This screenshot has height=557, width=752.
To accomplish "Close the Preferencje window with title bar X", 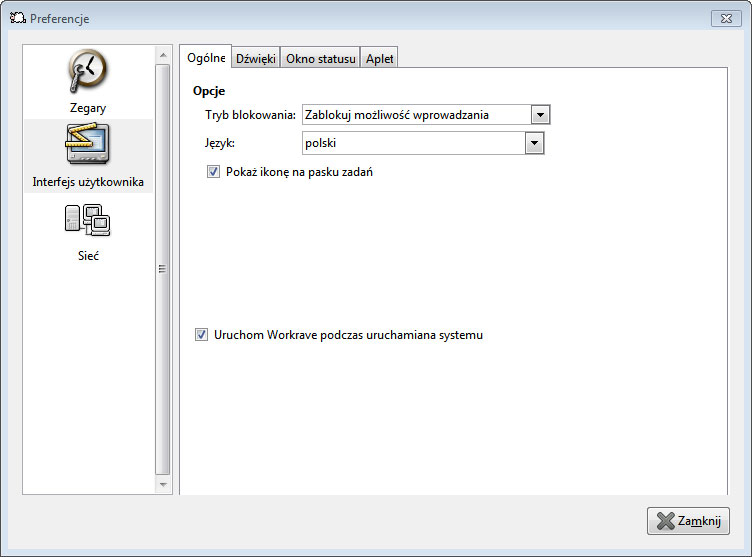I will coord(724,18).
